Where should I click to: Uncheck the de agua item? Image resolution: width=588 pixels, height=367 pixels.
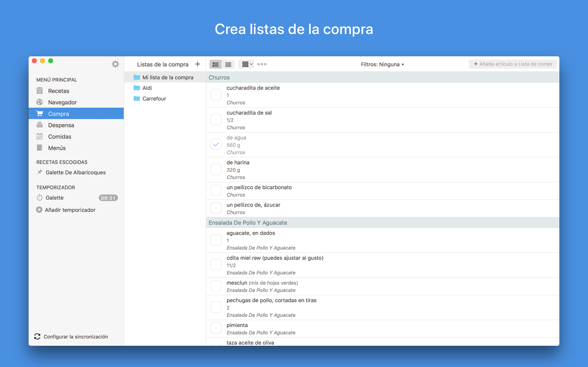[216, 145]
